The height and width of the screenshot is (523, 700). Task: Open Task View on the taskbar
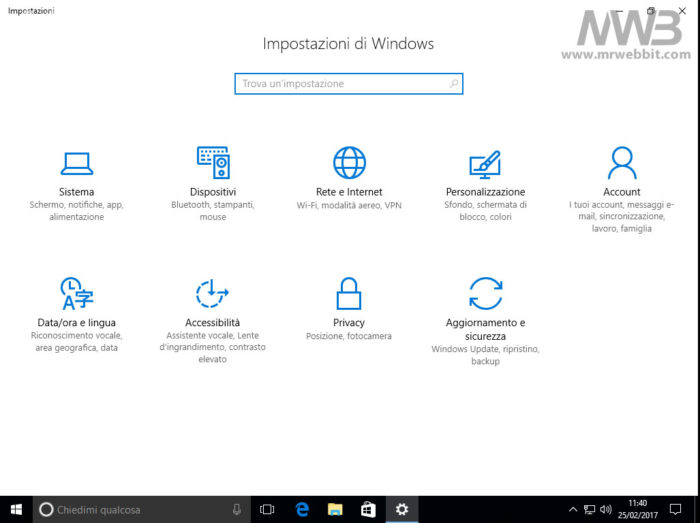pyautogui.click(x=267, y=509)
